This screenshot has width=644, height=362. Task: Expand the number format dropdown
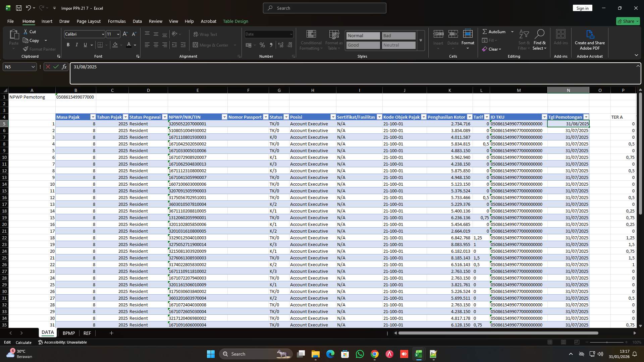[290, 34]
